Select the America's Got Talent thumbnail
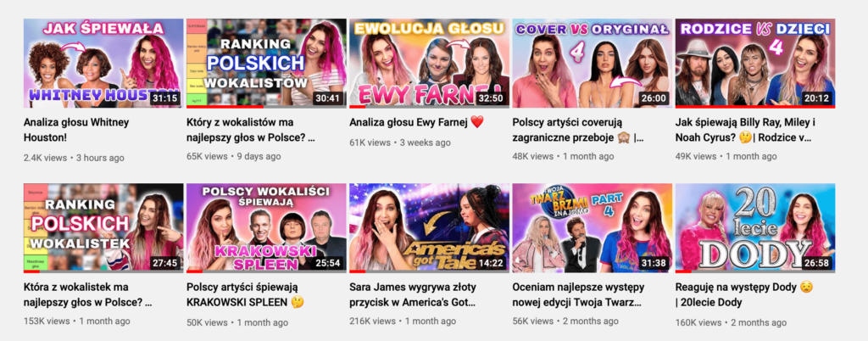 429,228
